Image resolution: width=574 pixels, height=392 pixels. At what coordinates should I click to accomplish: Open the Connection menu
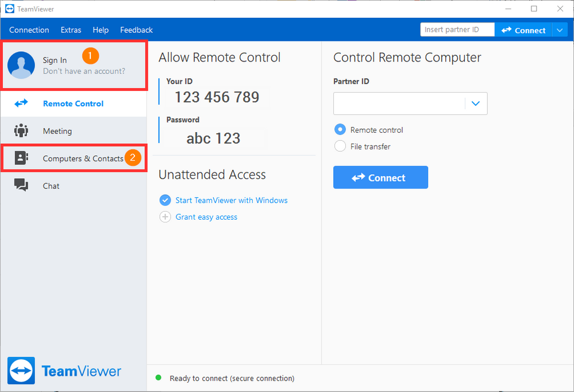(29, 30)
